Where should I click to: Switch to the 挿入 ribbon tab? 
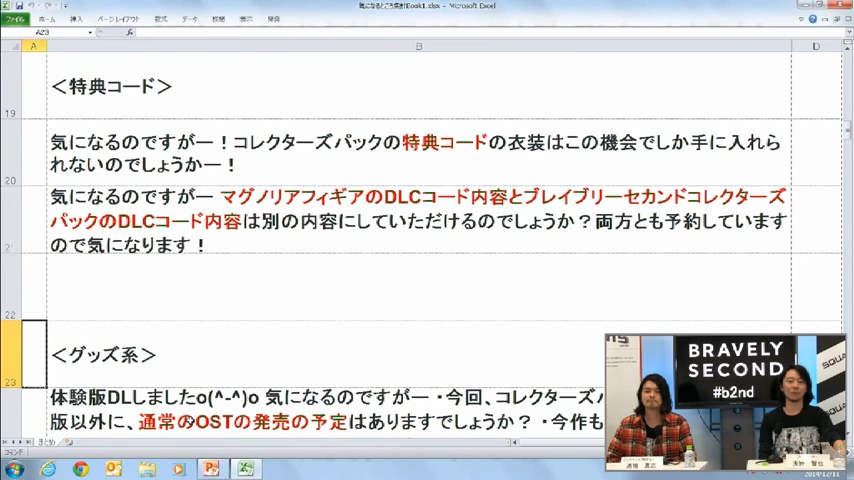coord(76,19)
